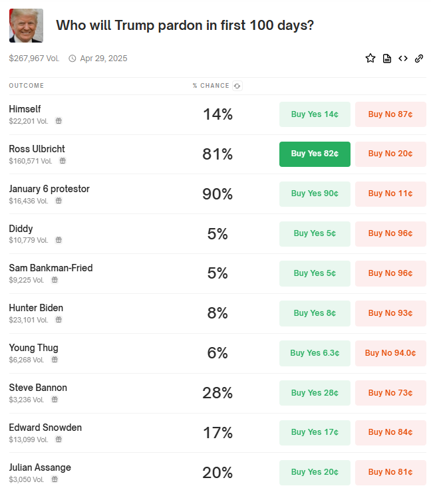Image resolution: width=431 pixels, height=504 pixels.
Task: Open the market rules document icon
Action: pos(387,59)
